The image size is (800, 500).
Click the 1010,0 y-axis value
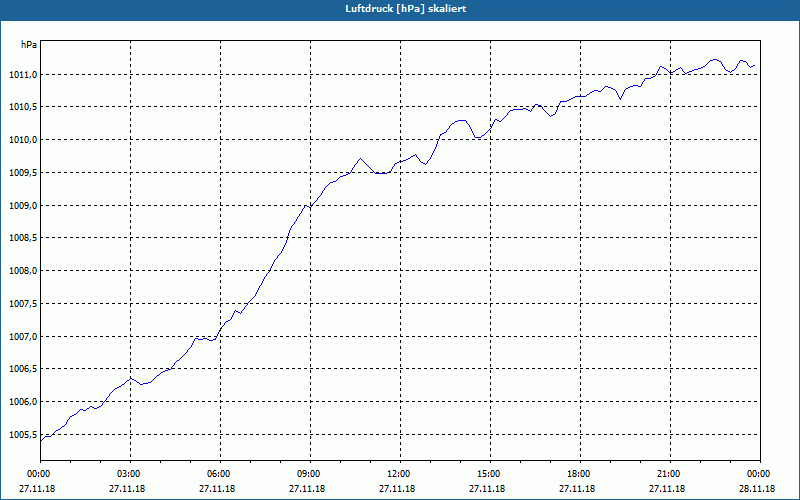tap(23, 140)
